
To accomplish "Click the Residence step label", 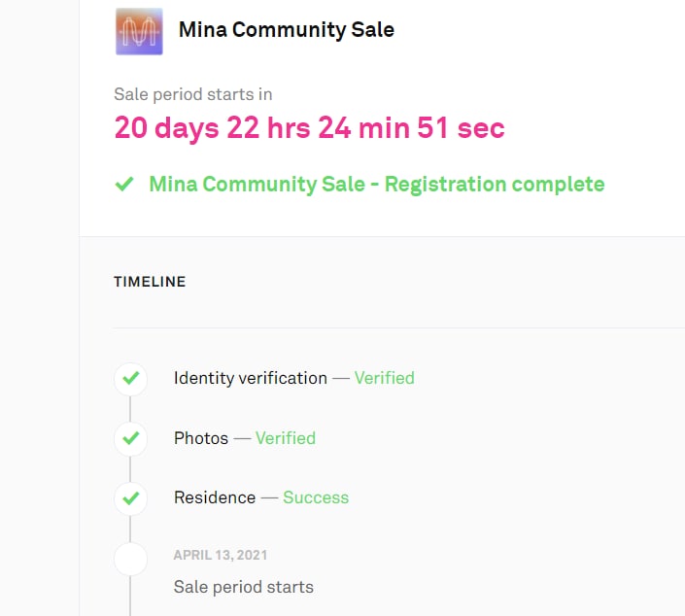I will click(x=214, y=497).
